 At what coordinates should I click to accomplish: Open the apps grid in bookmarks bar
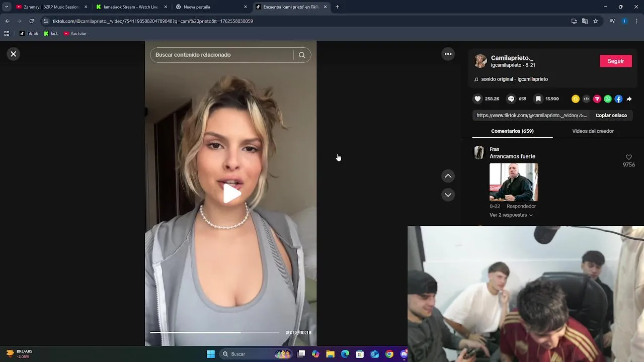click(7, 34)
